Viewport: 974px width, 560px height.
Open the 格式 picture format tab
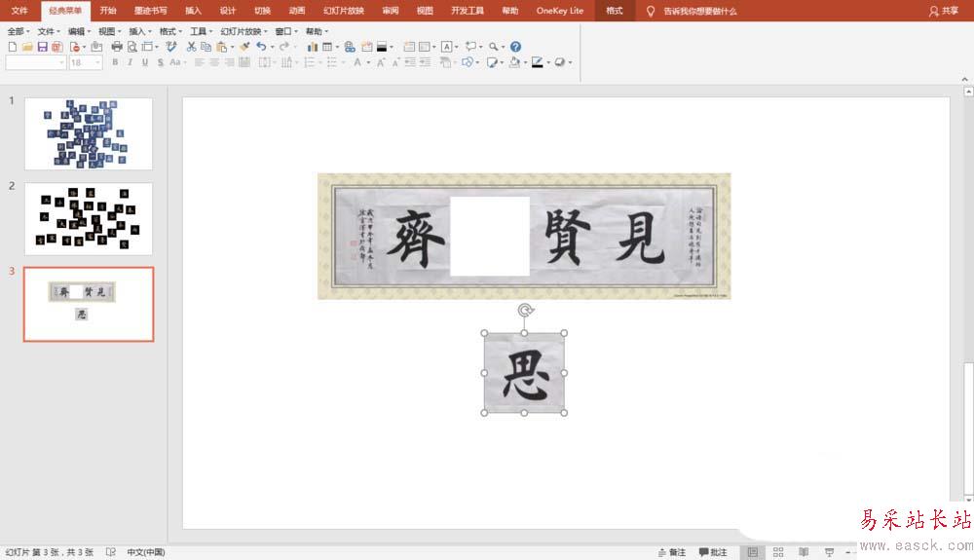click(x=615, y=11)
